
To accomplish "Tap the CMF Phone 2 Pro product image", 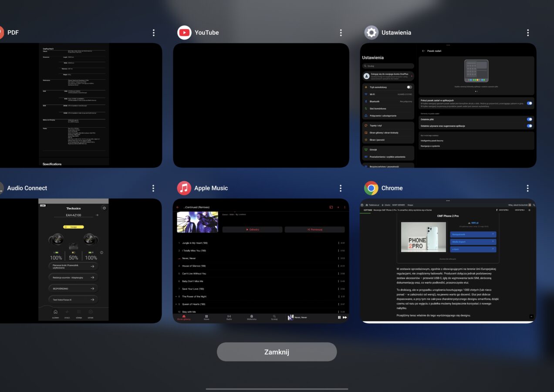I will [423, 237].
